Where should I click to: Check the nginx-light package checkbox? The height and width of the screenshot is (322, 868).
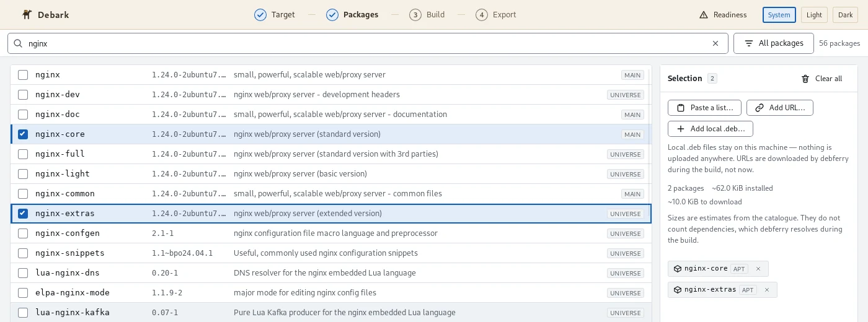point(23,174)
